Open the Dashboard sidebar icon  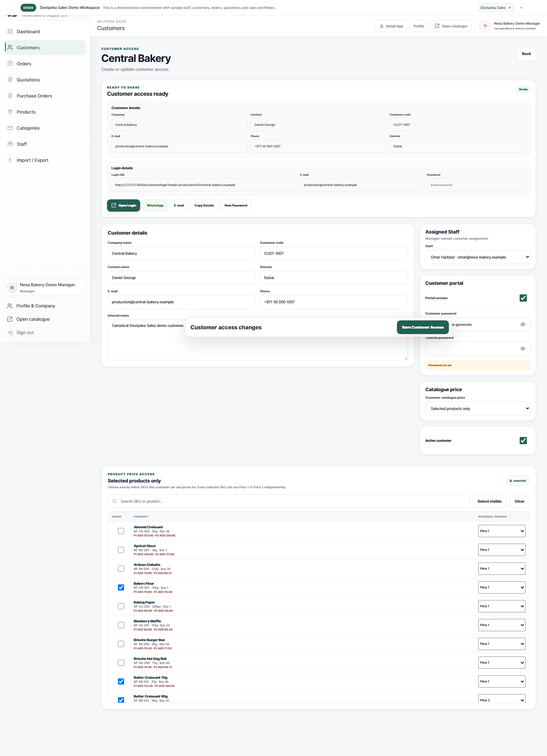10,31
